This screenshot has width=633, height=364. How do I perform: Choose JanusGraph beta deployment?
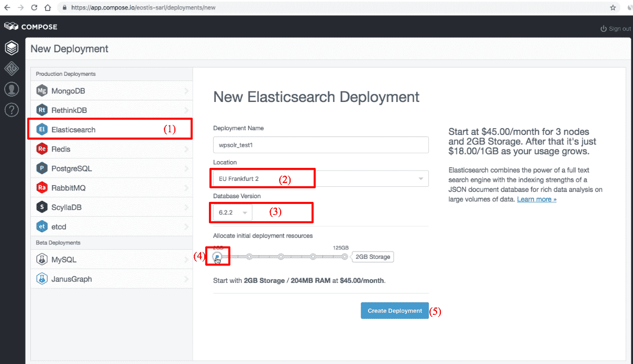point(112,279)
